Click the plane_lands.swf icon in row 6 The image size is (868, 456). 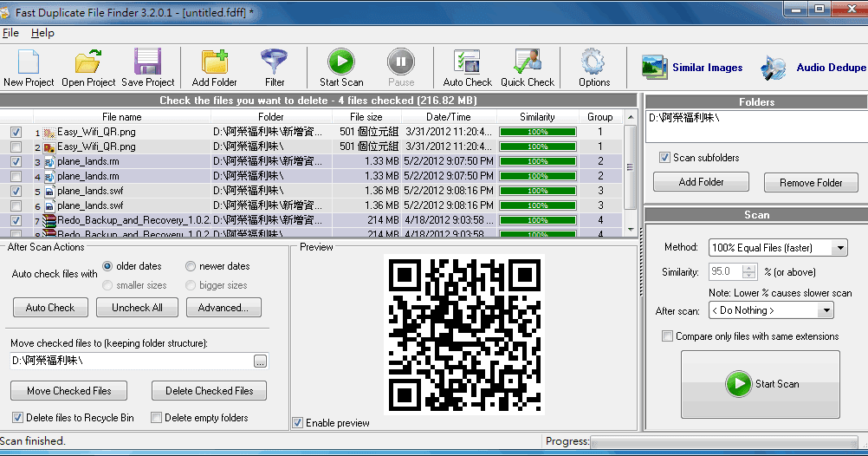(x=49, y=206)
